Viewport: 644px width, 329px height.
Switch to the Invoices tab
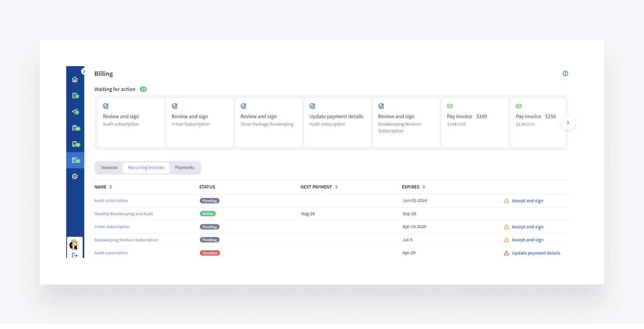pyautogui.click(x=109, y=168)
